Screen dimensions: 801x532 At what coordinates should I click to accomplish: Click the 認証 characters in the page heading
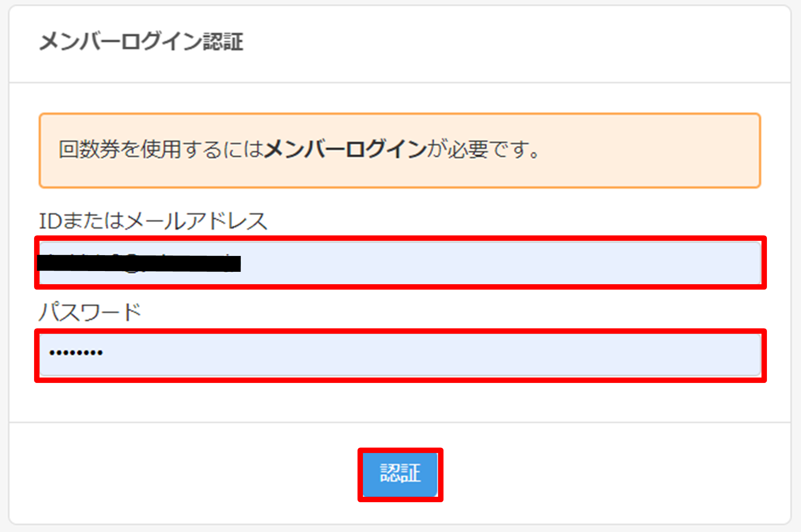[x=223, y=42]
